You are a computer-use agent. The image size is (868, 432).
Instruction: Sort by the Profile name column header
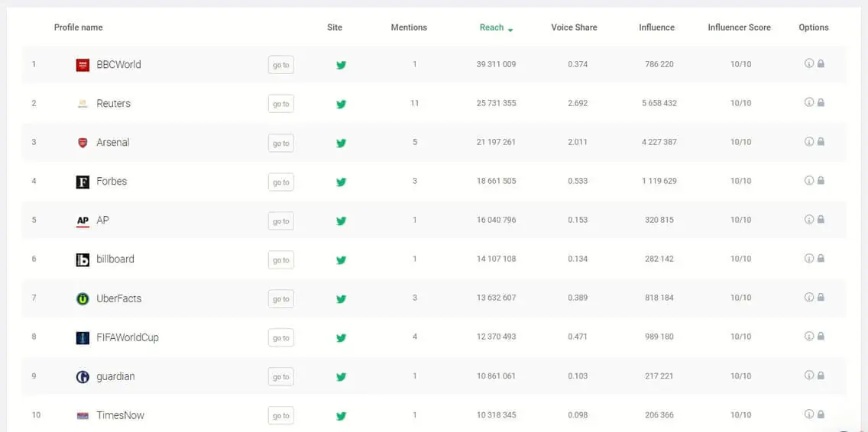pos(78,27)
